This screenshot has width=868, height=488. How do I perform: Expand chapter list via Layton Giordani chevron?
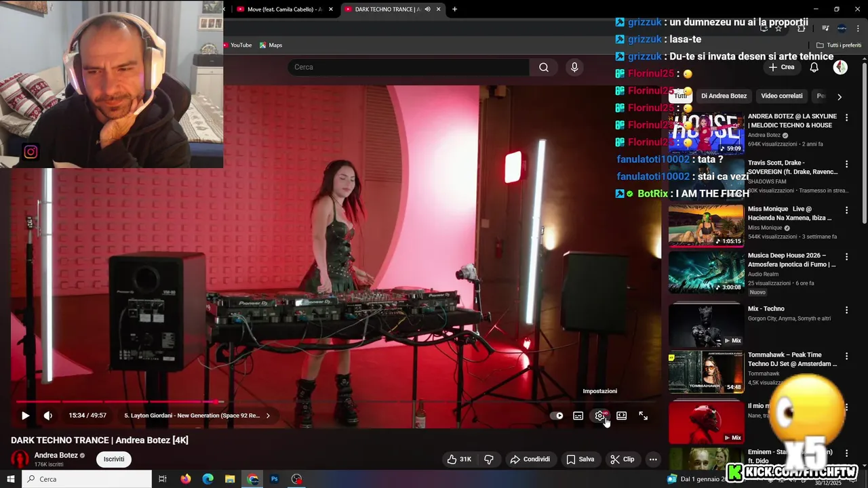(x=268, y=415)
